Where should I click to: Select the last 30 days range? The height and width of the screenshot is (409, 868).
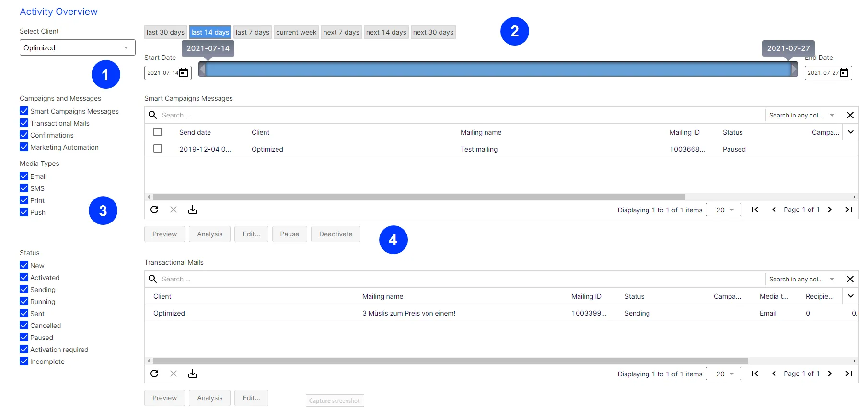[x=165, y=32]
